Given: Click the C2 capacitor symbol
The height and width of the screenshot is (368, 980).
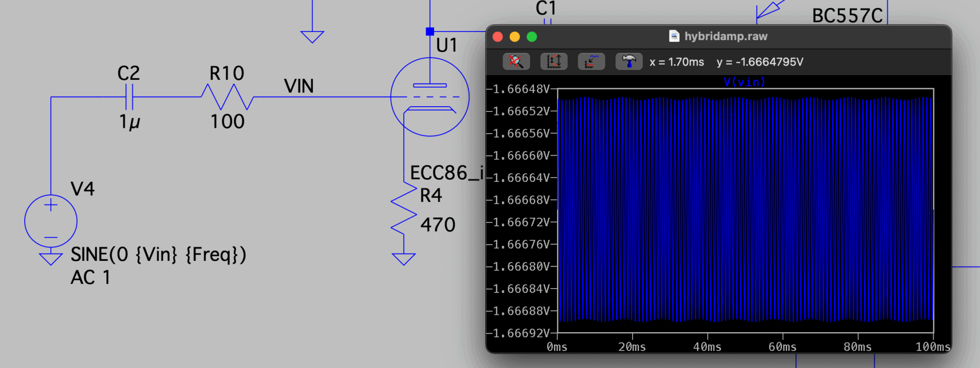Looking at the screenshot, I should click(129, 97).
